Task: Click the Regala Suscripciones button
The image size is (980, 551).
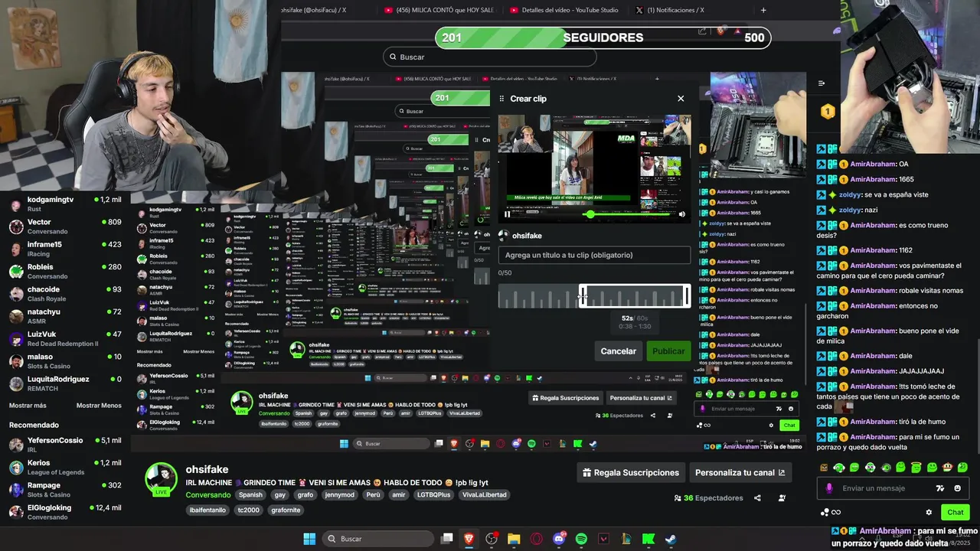Action: [x=631, y=473]
